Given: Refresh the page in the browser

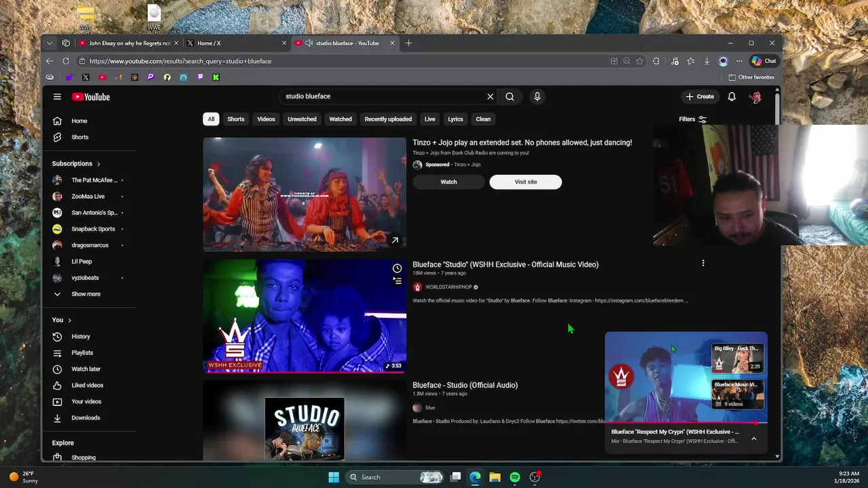Looking at the screenshot, I should point(66,61).
